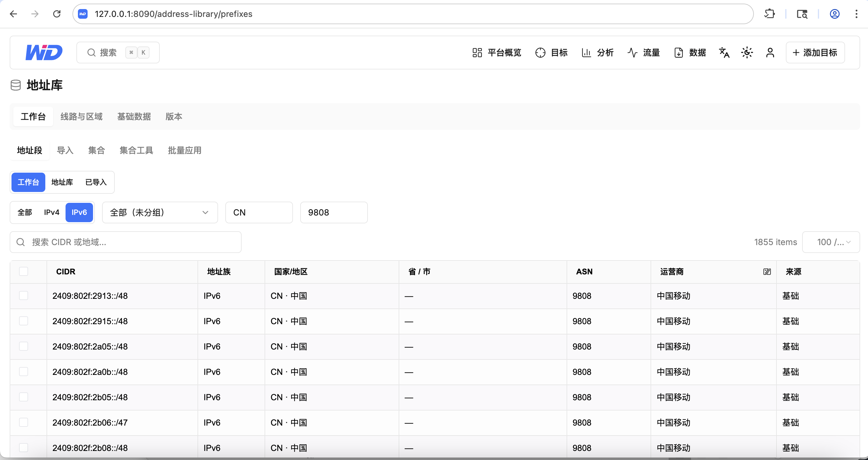Check the row for 2409:802f:2a05::/48
This screenshot has height=460, width=868.
click(x=24, y=346)
